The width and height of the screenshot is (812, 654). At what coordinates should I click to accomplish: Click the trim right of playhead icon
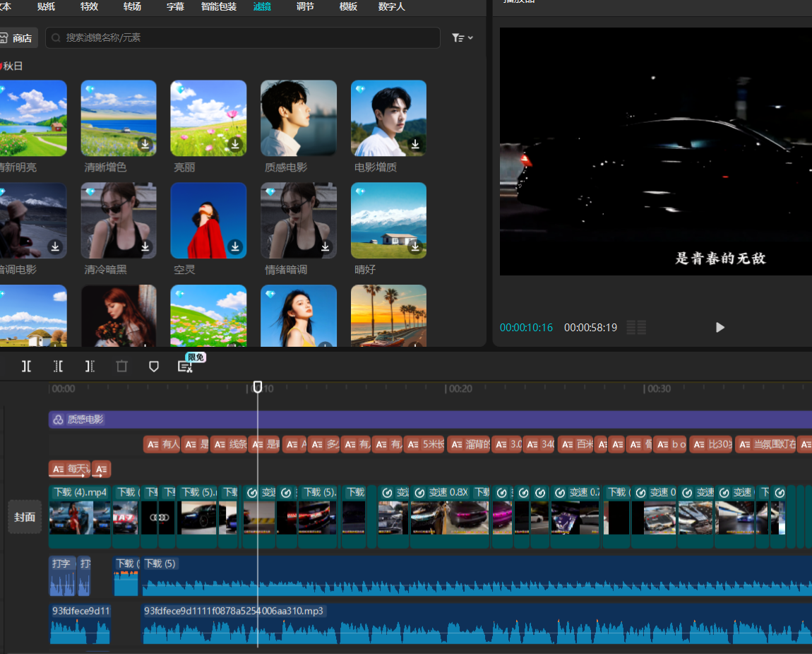90,366
